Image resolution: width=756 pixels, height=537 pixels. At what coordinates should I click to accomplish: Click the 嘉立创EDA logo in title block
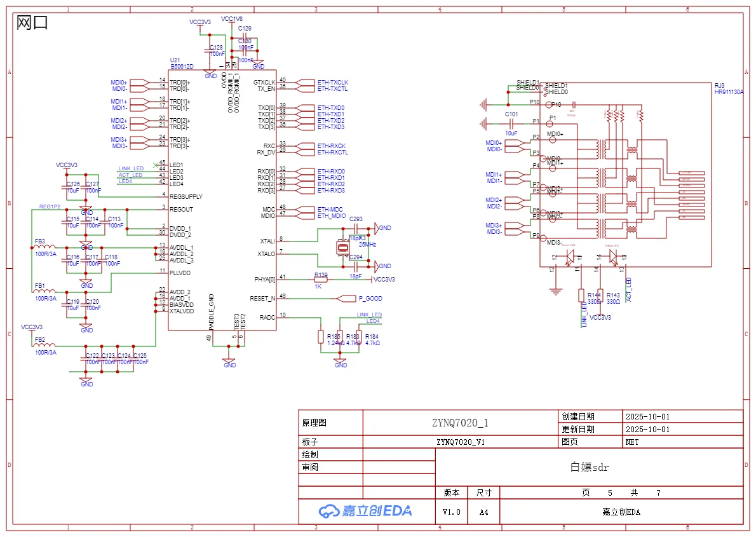coord(365,511)
